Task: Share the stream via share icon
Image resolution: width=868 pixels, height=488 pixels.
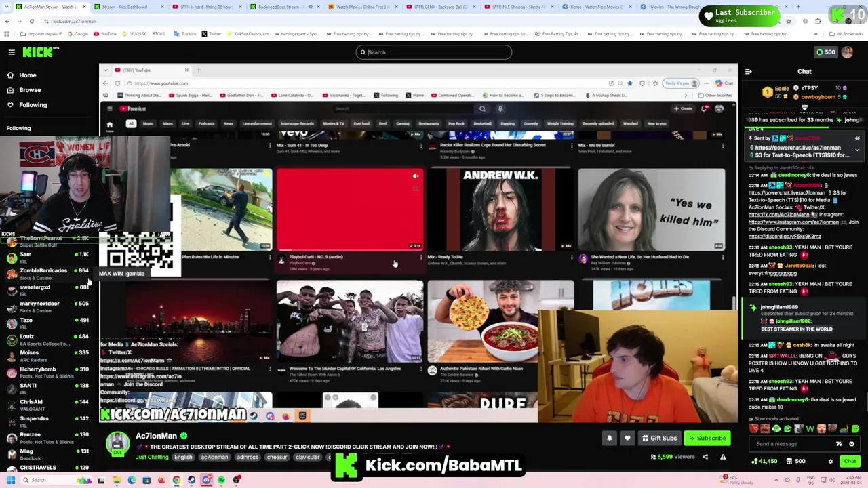Action: coord(705,457)
